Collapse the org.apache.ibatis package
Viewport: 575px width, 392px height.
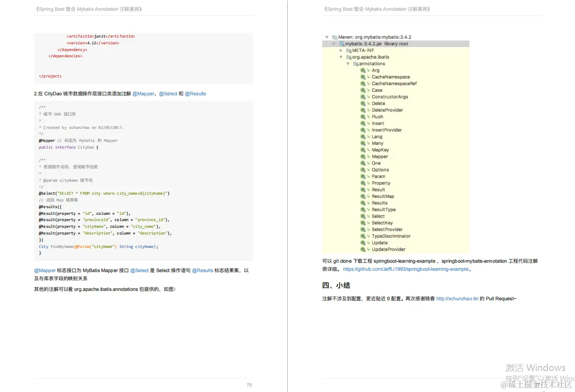click(x=341, y=57)
